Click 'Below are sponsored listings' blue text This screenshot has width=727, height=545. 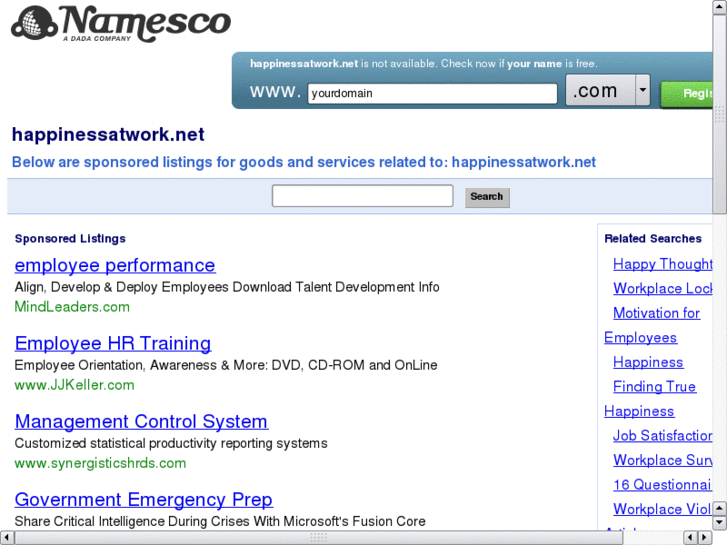click(304, 162)
